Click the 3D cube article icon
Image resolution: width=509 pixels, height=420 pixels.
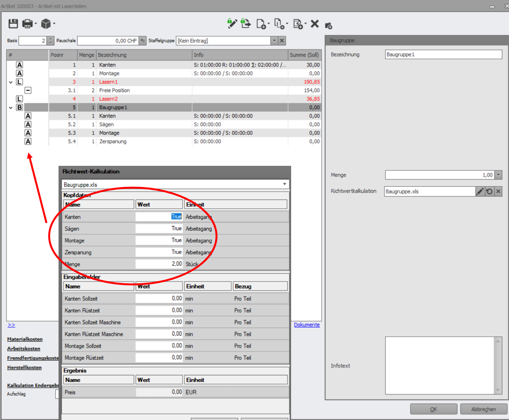point(46,24)
